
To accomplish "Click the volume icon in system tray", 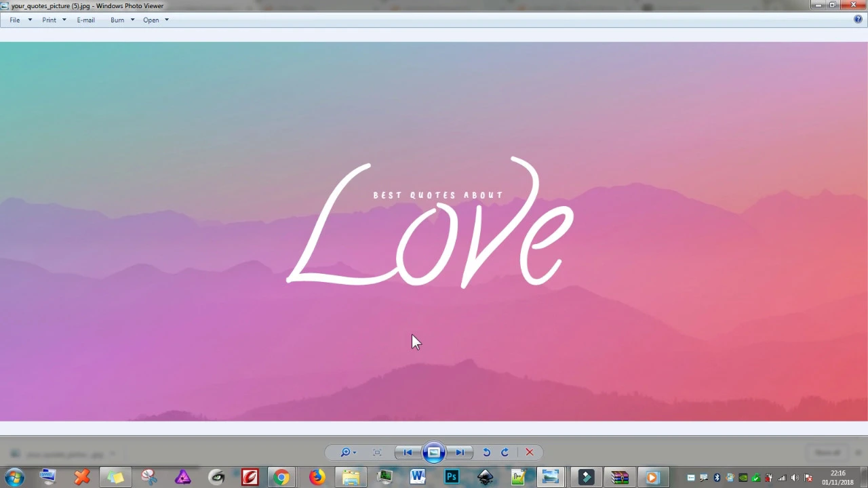I will (795, 478).
